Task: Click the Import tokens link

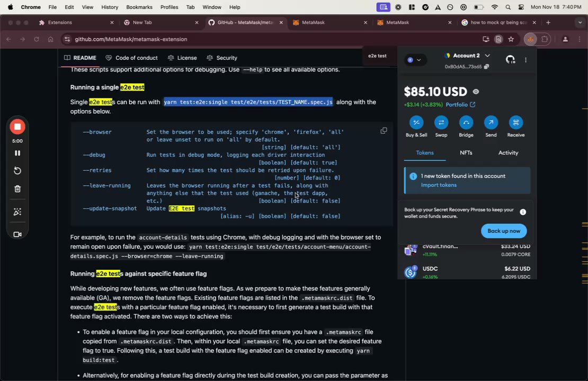Action: click(439, 185)
